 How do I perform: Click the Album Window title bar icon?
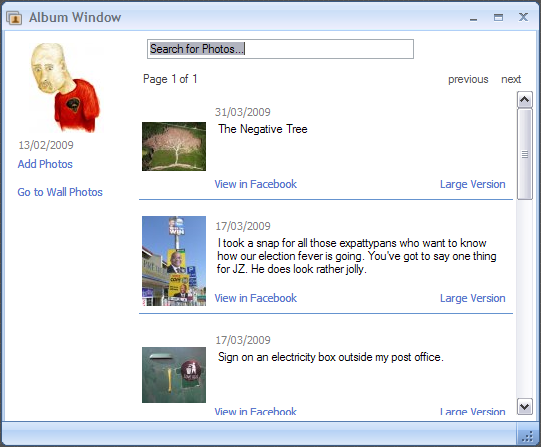coord(14,18)
